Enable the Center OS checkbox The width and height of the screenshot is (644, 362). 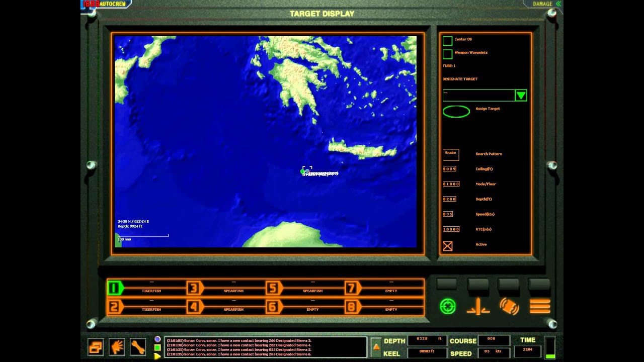pos(447,41)
